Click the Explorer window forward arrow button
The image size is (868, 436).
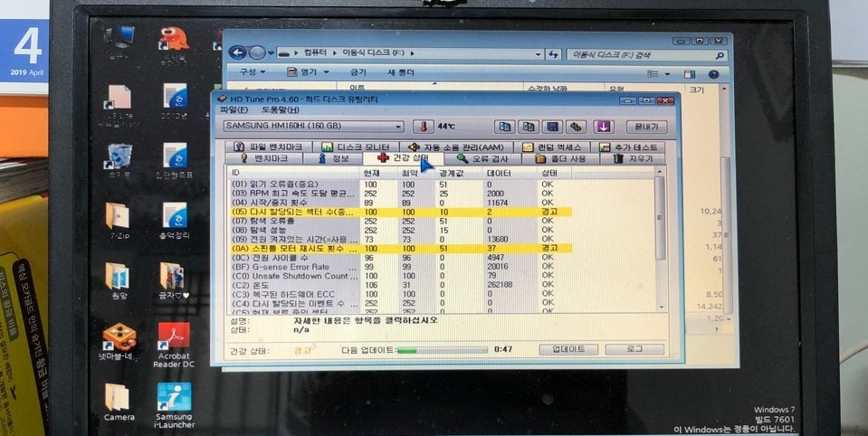point(257,53)
